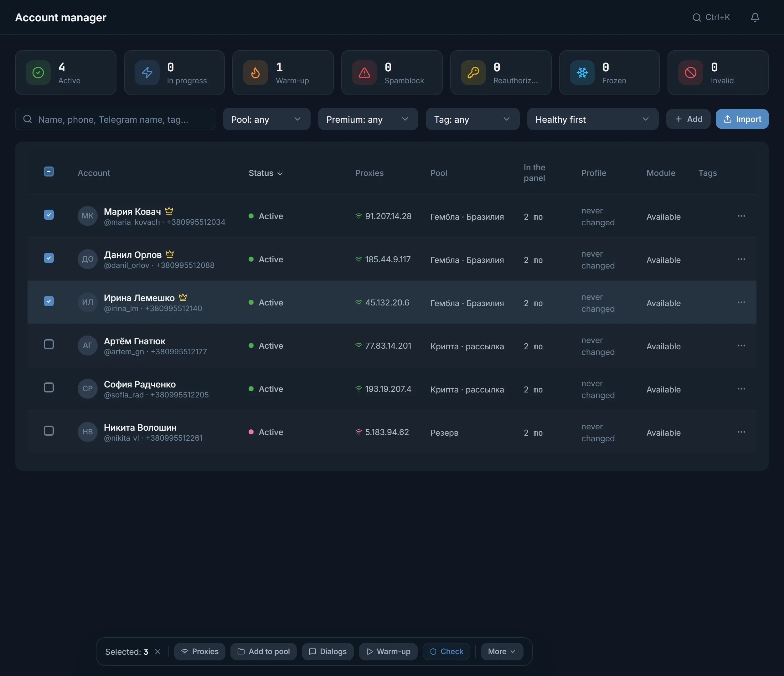784x676 pixels.
Task: Click the premium crown next to Ирина Лемешко
Action: point(183,297)
